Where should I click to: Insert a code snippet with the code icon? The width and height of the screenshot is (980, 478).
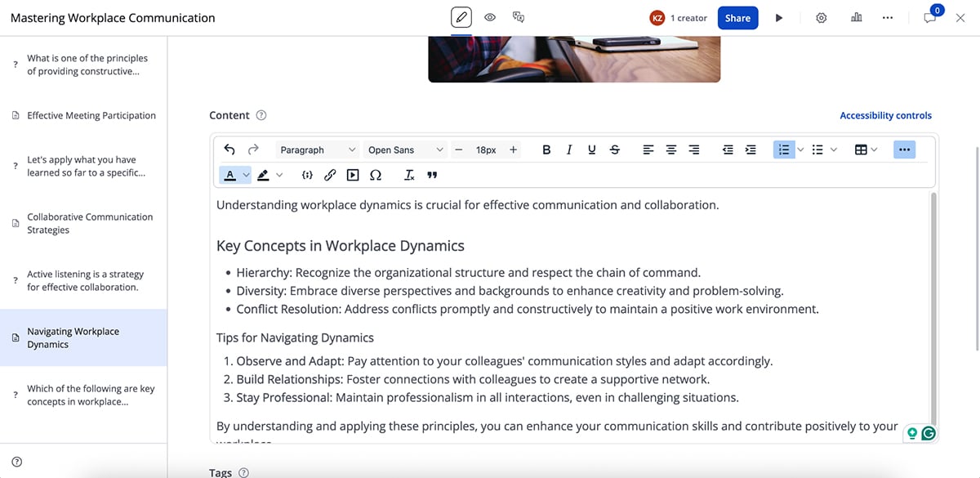pos(307,174)
